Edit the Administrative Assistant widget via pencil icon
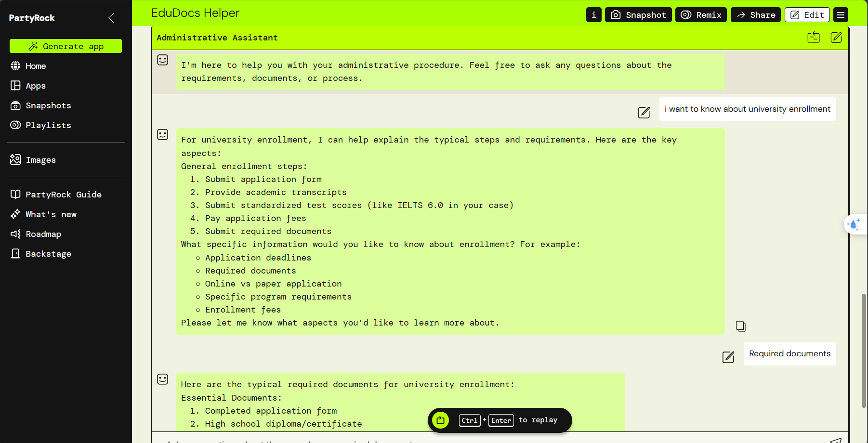The image size is (868, 443). (x=836, y=38)
